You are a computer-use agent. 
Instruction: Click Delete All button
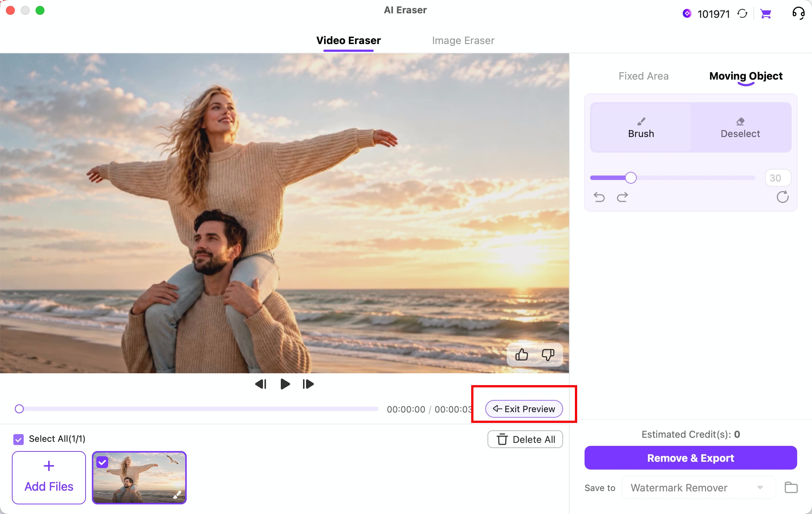pos(525,439)
